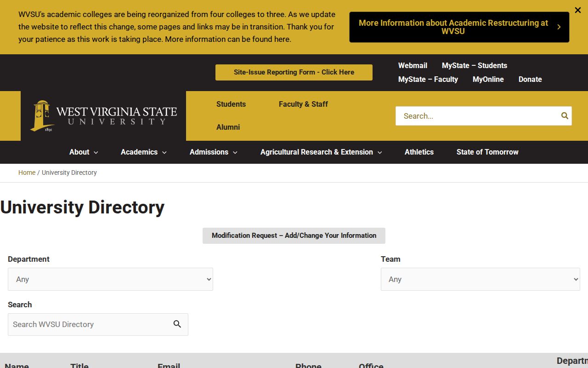Open the Department dropdown
The height and width of the screenshot is (368, 588).
[110, 279]
